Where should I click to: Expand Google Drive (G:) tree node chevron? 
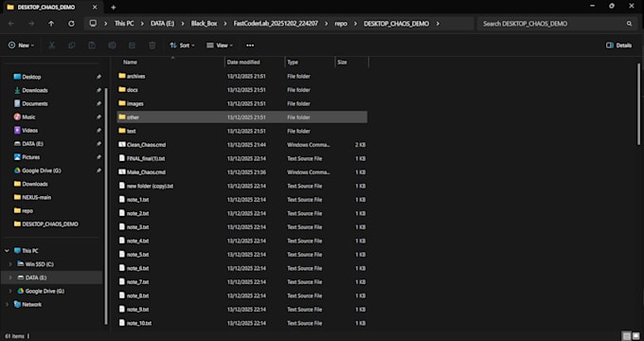pyautogui.click(x=10, y=291)
